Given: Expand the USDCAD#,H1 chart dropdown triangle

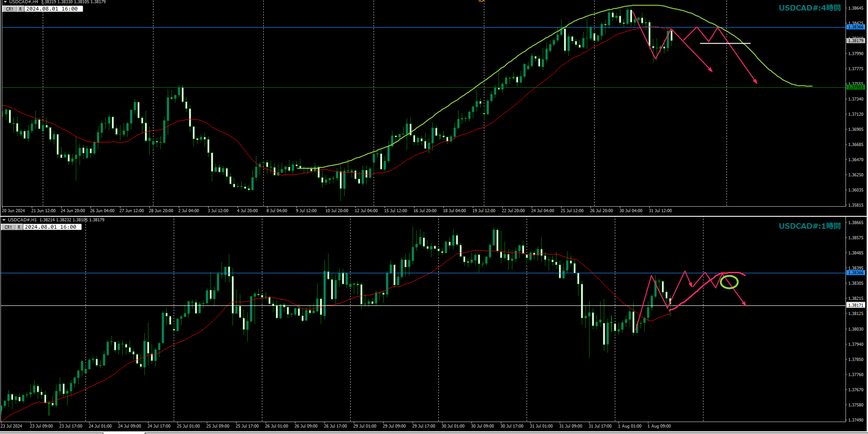Looking at the screenshot, I should (4, 220).
